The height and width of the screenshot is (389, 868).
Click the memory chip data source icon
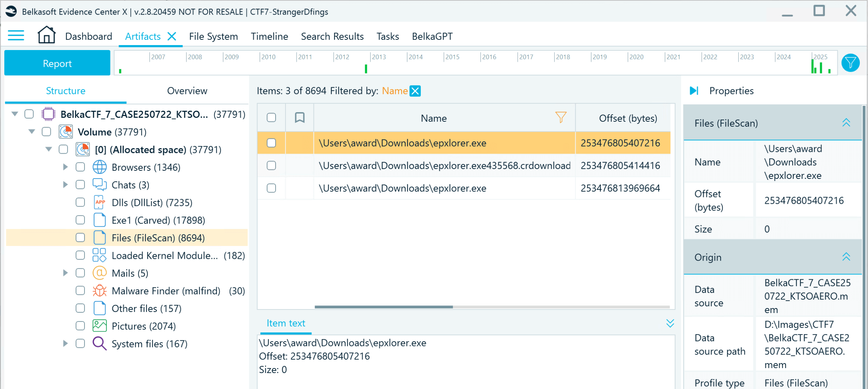tap(48, 114)
